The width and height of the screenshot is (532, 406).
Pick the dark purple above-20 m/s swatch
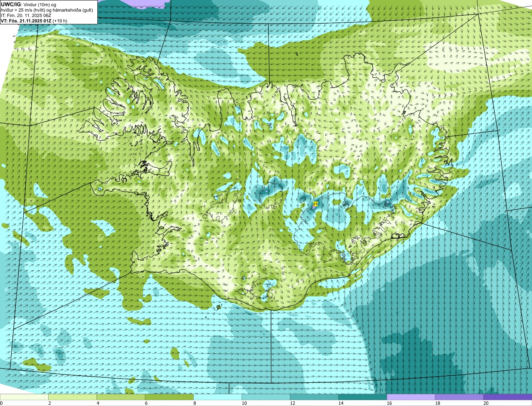tap(508, 397)
